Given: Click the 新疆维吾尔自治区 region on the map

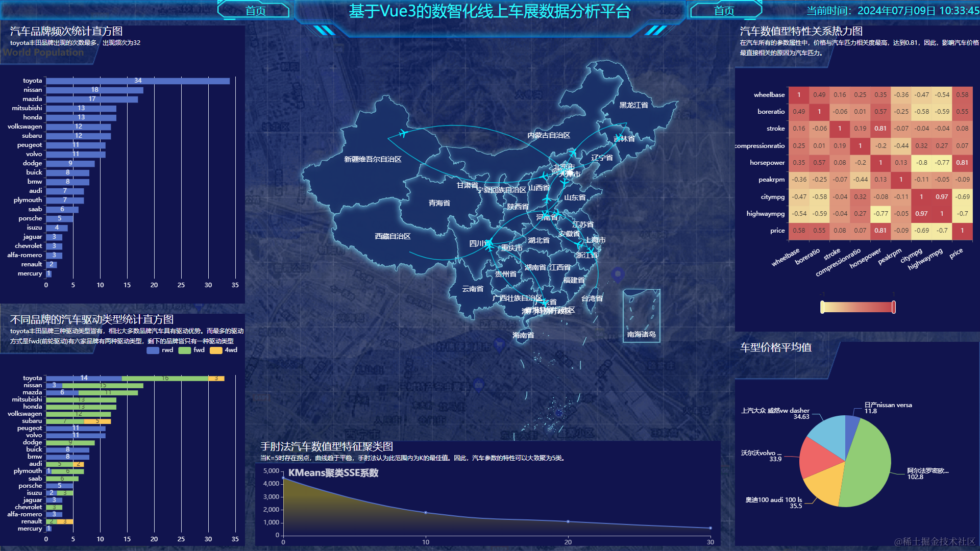Looking at the screenshot, I should point(373,159).
